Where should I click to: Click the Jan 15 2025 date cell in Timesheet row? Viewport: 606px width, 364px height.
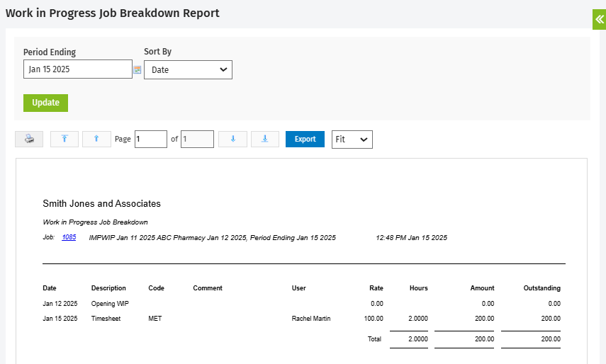60,319
